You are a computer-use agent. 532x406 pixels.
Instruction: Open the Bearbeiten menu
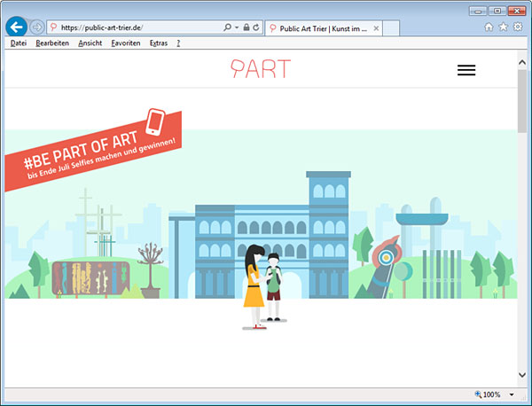click(52, 43)
